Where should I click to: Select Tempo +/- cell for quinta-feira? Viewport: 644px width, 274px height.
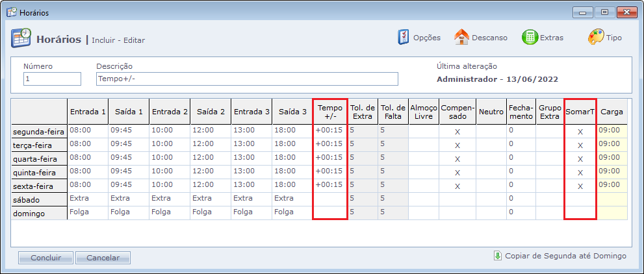[x=330, y=171]
